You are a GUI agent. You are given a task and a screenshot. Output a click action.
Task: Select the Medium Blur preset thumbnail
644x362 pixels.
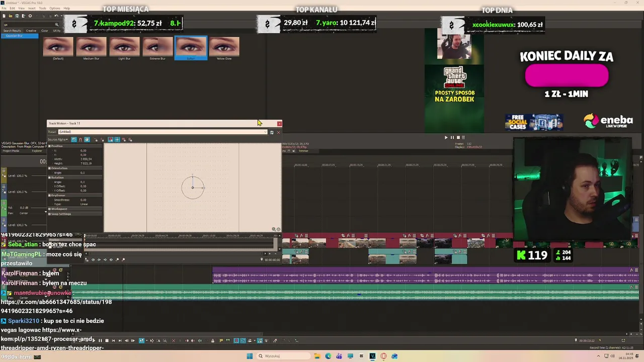coord(91,48)
